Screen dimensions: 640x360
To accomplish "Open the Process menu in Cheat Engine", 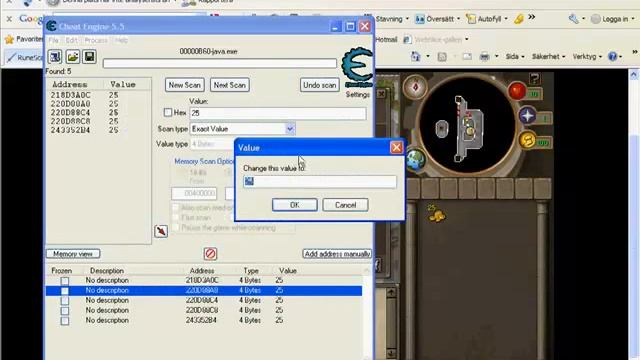I will [96, 40].
